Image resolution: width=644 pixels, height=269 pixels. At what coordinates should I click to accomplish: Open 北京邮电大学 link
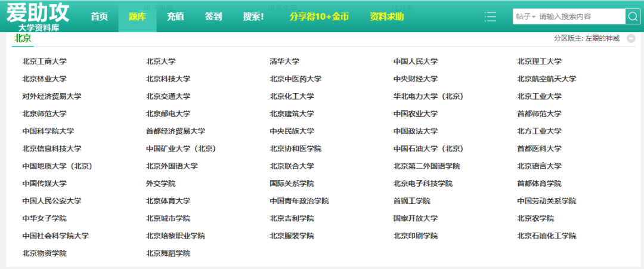pyautogui.click(x=168, y=114)
